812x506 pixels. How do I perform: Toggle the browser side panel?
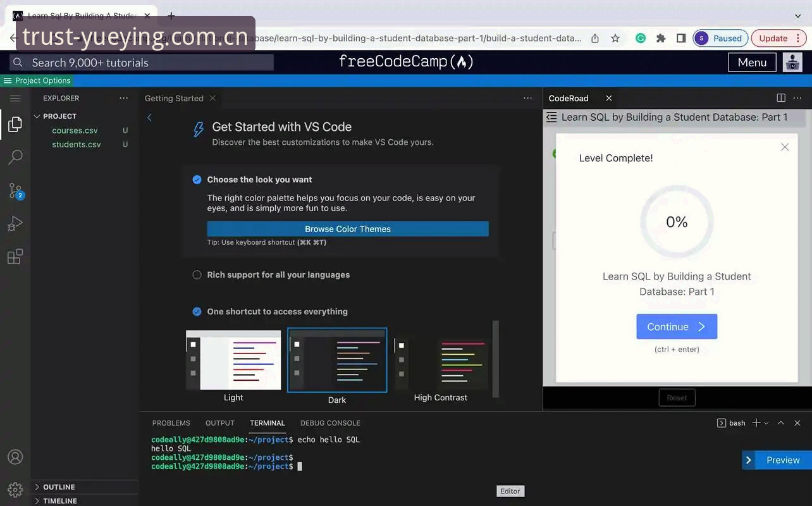click(x=681, y=38)
